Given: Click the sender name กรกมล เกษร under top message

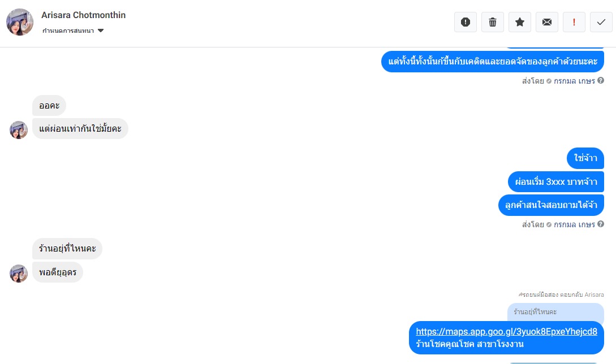Looking at the screenshot, I should click(x=574, y=81).
